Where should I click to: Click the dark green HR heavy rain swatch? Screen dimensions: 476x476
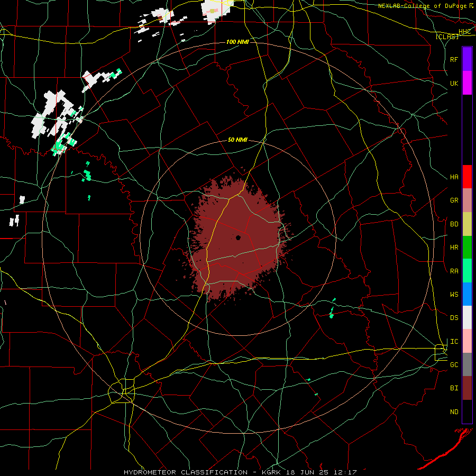(467, 248)
